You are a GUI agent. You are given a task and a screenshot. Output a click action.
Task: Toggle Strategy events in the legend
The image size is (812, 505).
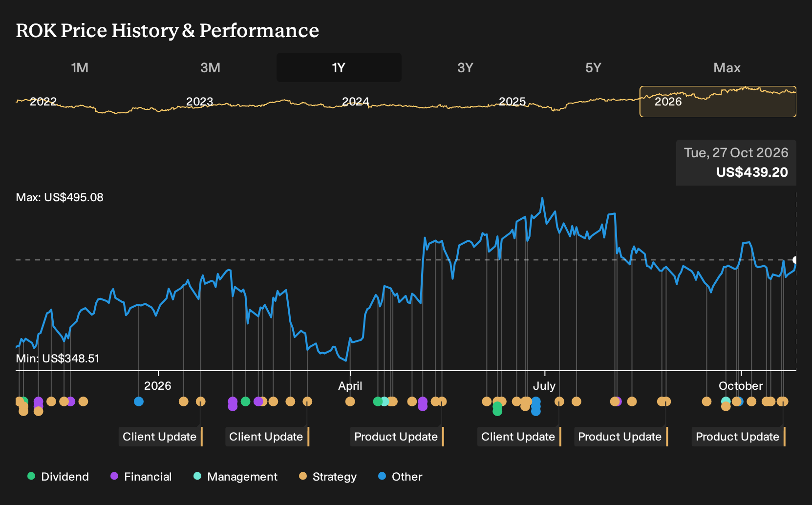pyautogui.click(x=328, y=477)
